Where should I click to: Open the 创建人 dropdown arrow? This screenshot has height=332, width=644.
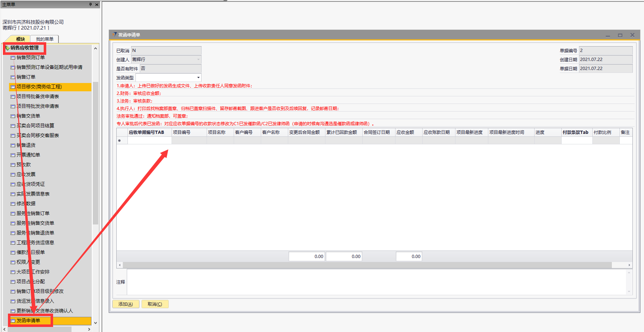click(x=198, y=60)
